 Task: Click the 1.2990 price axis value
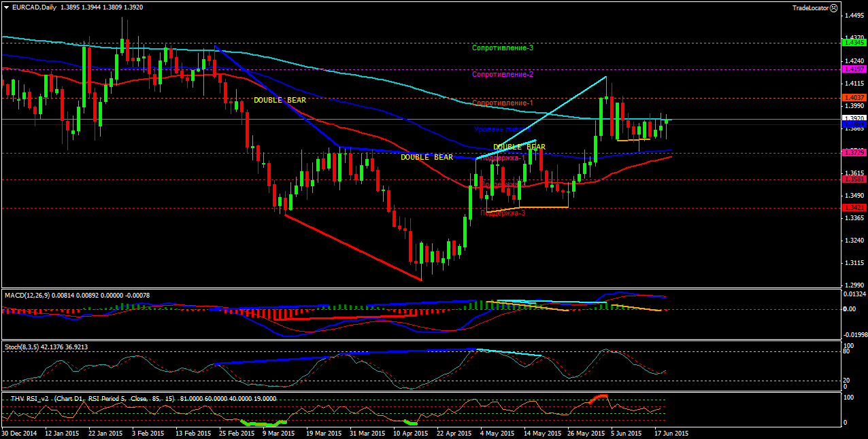pyautogui.click(x=854, y=285)
